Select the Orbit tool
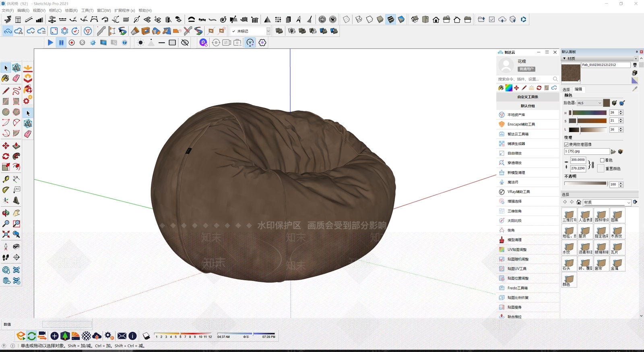 tap(6, 213)
